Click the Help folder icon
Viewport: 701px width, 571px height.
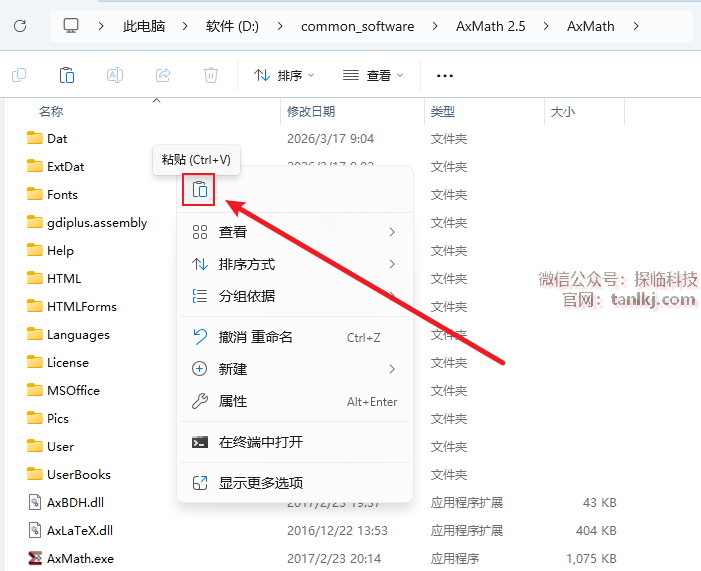click(34, 250)
